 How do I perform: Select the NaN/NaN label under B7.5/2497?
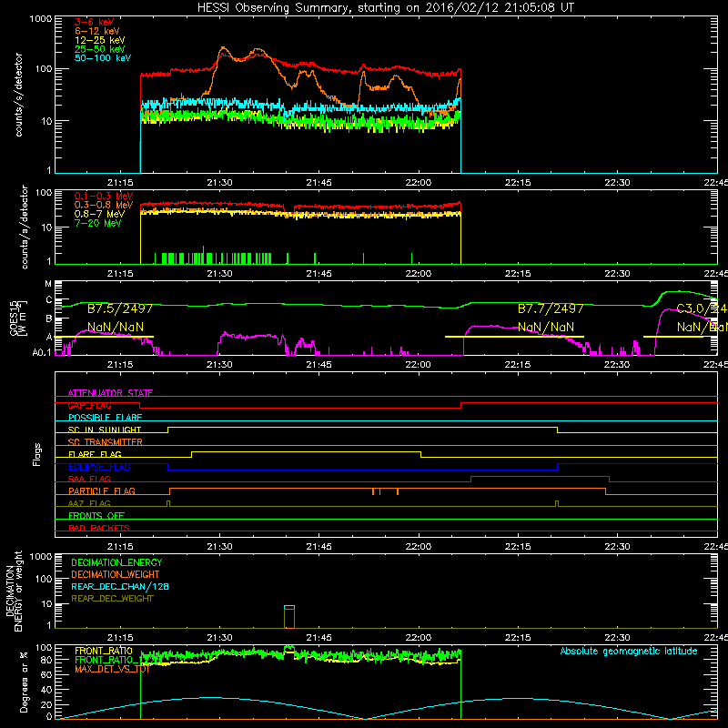pos(116,328)
